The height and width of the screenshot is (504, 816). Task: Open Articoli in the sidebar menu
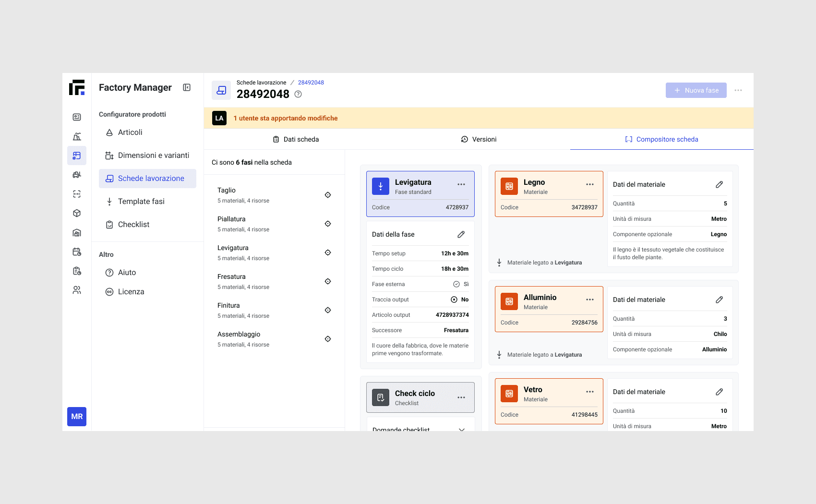(x=147, y=132)
